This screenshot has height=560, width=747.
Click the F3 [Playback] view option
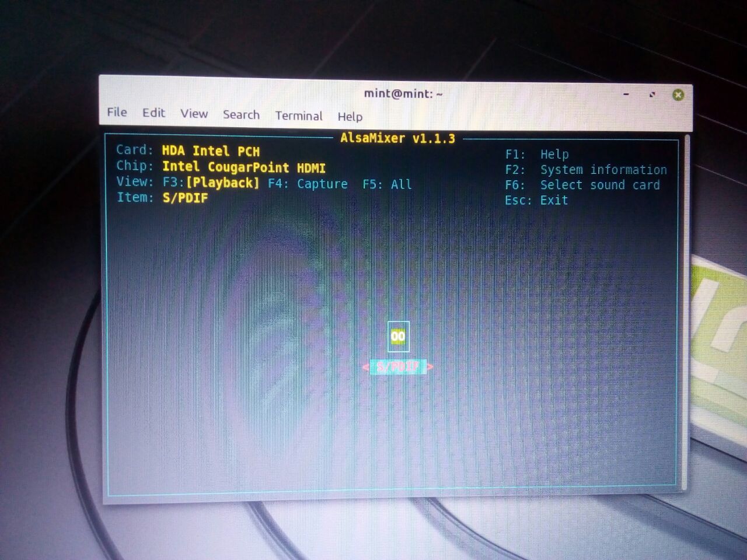coord(211,183)
